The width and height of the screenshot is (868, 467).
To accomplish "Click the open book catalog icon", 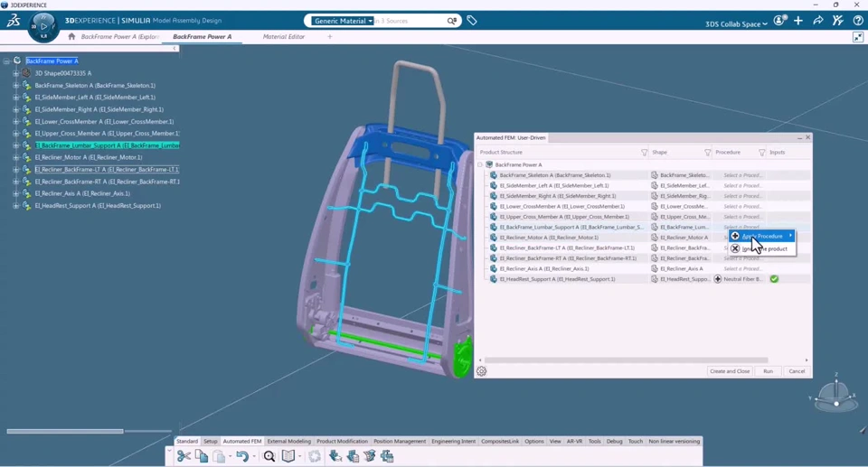I will tap(288, 456).
